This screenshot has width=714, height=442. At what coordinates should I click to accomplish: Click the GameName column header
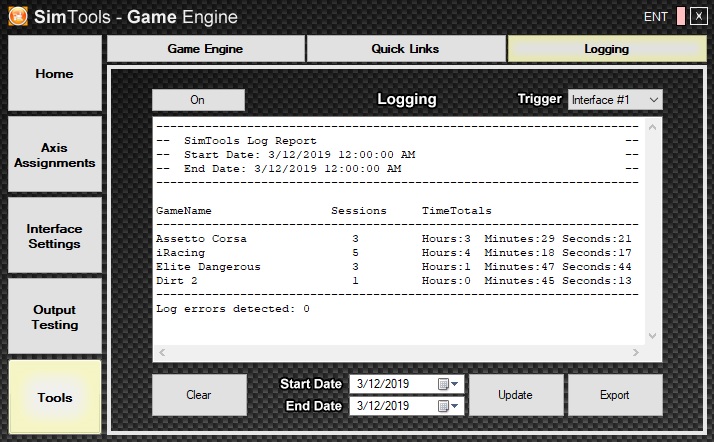(184, 211)
